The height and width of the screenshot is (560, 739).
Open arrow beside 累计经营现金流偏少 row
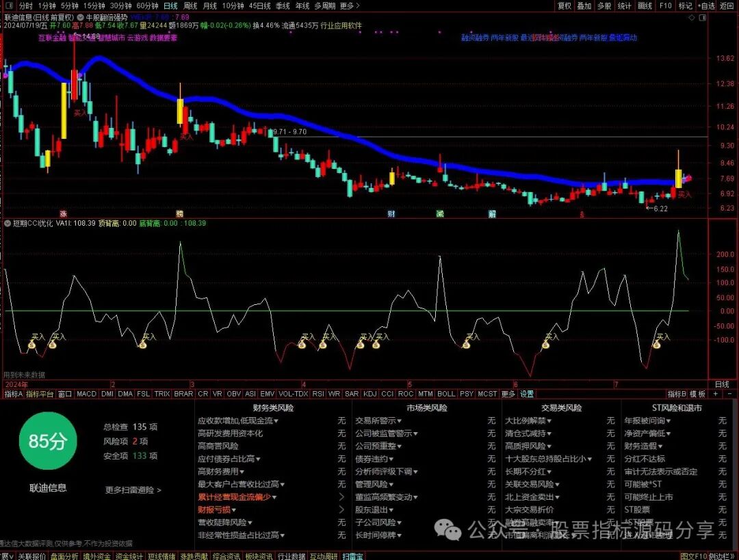pyautogui.click(x=341, y=497)
